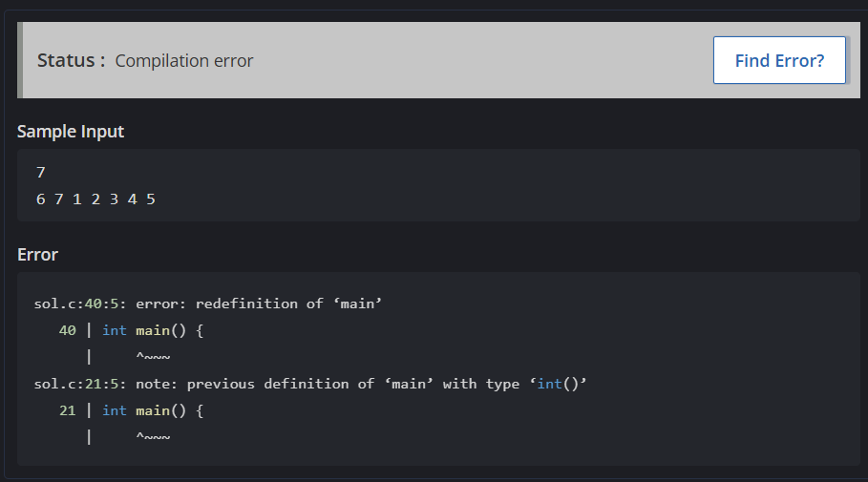Image resolution: width=868 pixels, height=482 pixels.
Task: Click the 'Sample Input' heading
Action: coord(71,132)
